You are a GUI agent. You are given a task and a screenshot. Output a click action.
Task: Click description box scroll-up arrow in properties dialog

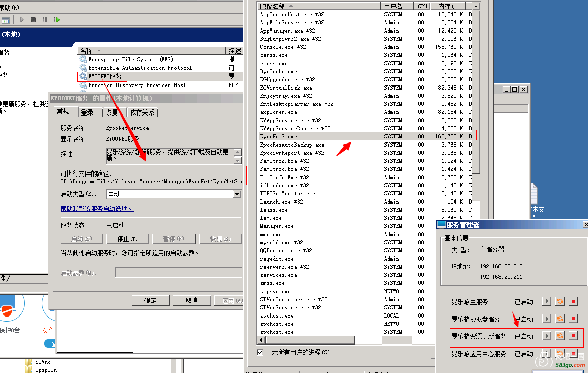[238, 152]
